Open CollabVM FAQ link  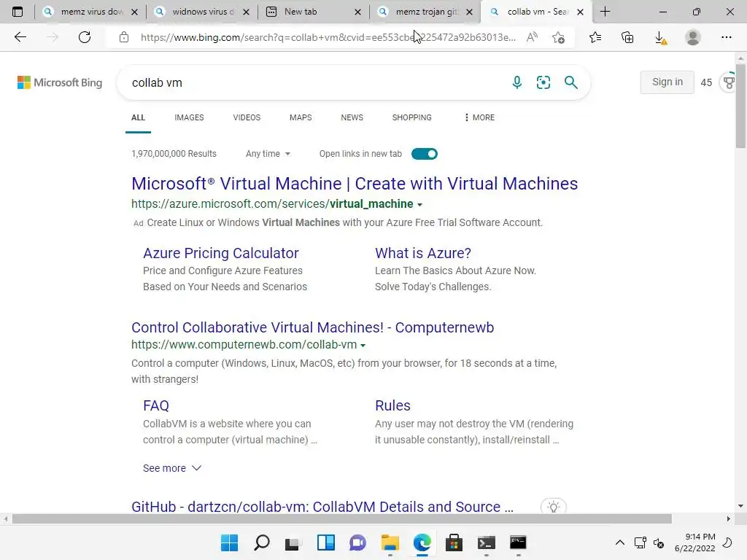point(156,405)
